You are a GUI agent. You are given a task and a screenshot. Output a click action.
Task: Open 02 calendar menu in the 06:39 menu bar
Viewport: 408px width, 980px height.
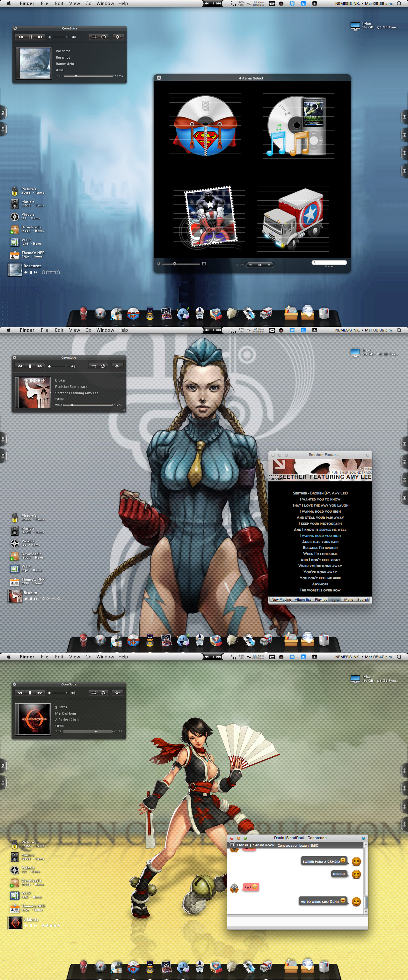coord(272,330)
